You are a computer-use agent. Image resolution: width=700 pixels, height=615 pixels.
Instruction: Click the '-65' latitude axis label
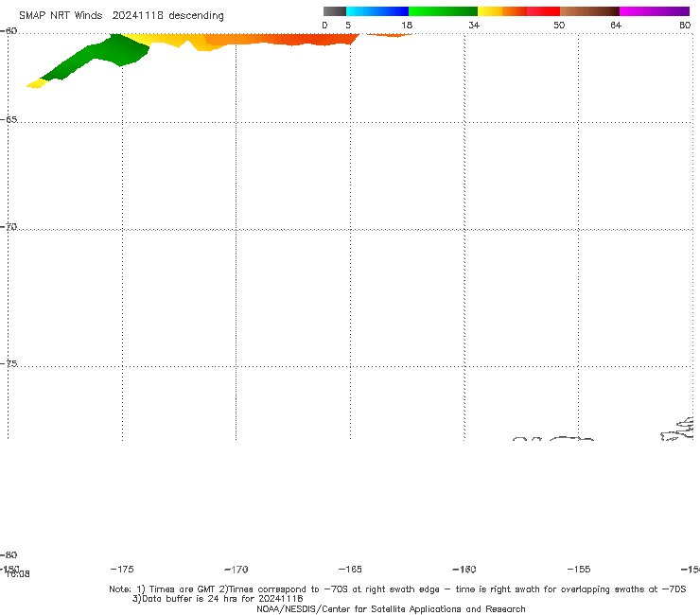(x=9, y=120)
